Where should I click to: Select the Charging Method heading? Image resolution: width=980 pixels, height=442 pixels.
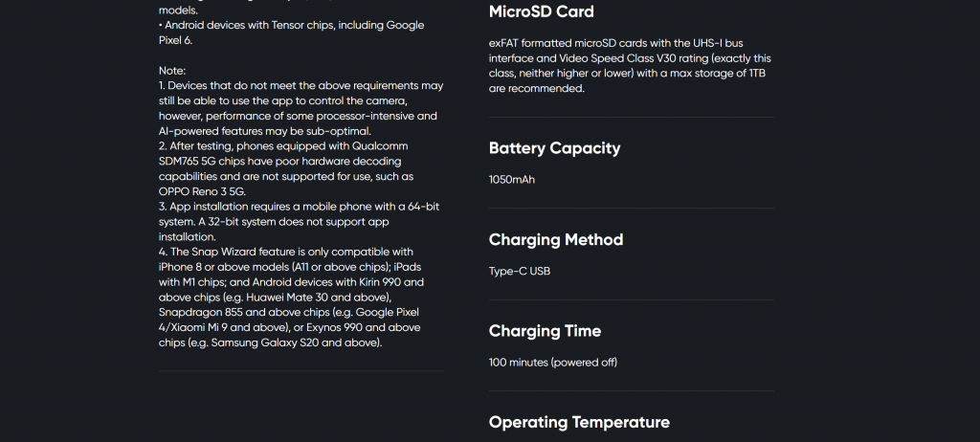(556, 239)
